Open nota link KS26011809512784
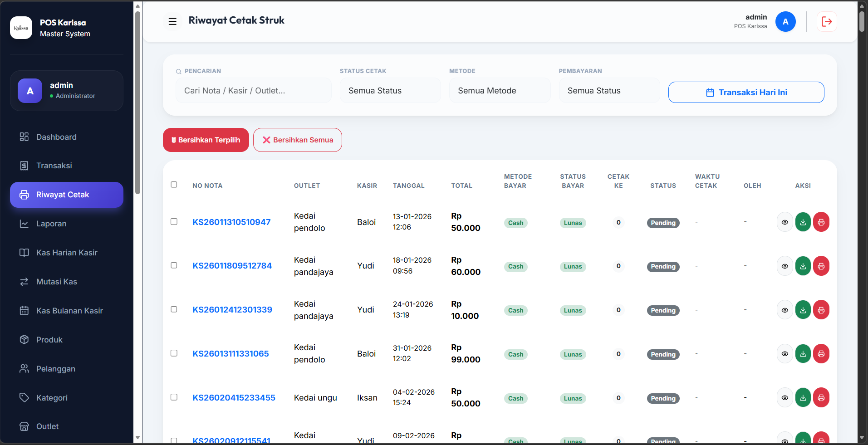Image resolution: width=868 pixels, height=445 pixels. tap(232, 265)
